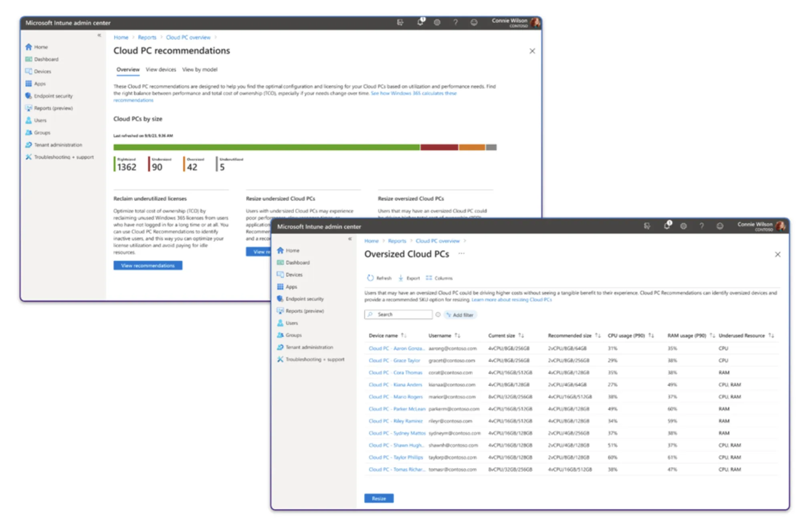Open help icon in front window header
This screenshot has height=532, width=804.
[x=701, y=226]
